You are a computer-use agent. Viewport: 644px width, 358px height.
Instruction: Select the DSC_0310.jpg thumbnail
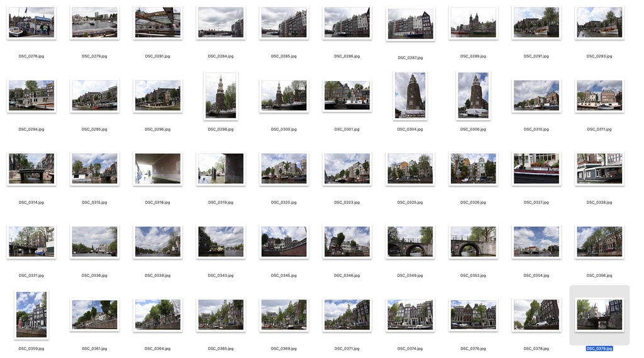[536, 96]
